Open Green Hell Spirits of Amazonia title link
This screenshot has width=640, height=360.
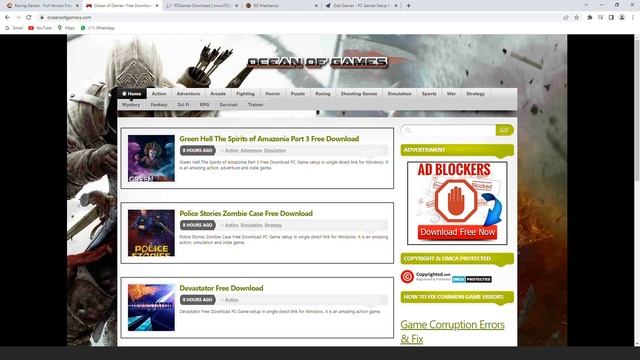pos(269,139)
